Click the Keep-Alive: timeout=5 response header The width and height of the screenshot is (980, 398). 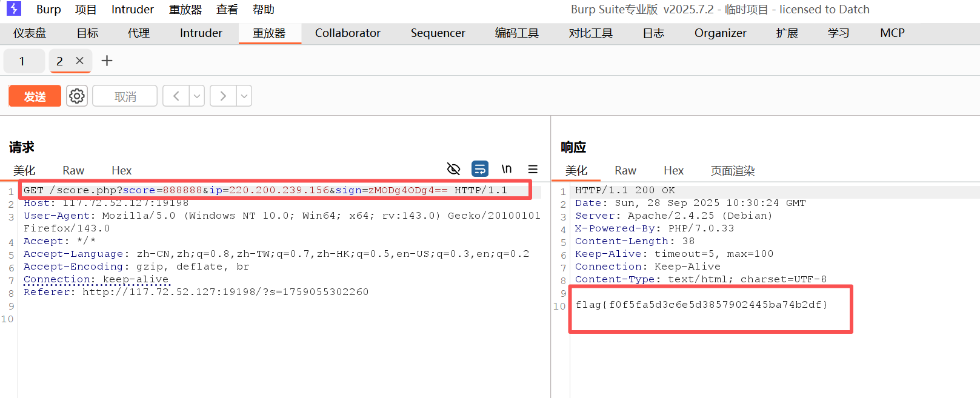(x=674, y=254)
